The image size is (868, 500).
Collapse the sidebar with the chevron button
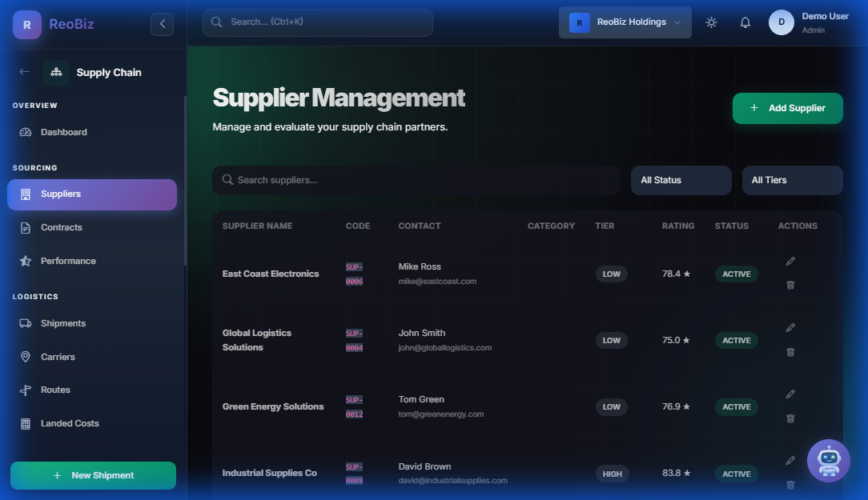pyautogui.click(x=162, y=24)
